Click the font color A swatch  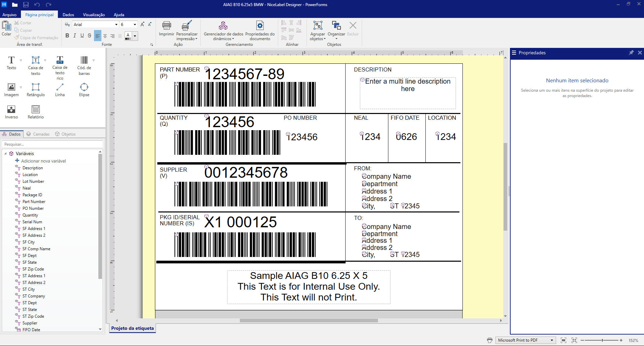[128, 36]
